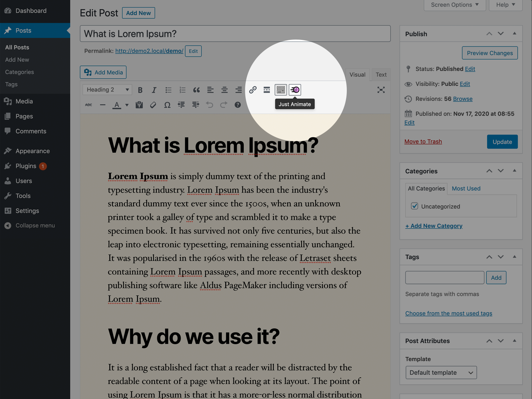Toggle the Publish panel collapse triangle
532x399 pixels.
point(514,33)
